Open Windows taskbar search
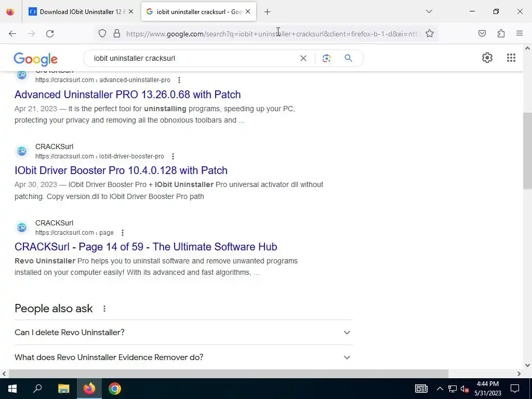This screenshot has width=532, height=399. 37,389
